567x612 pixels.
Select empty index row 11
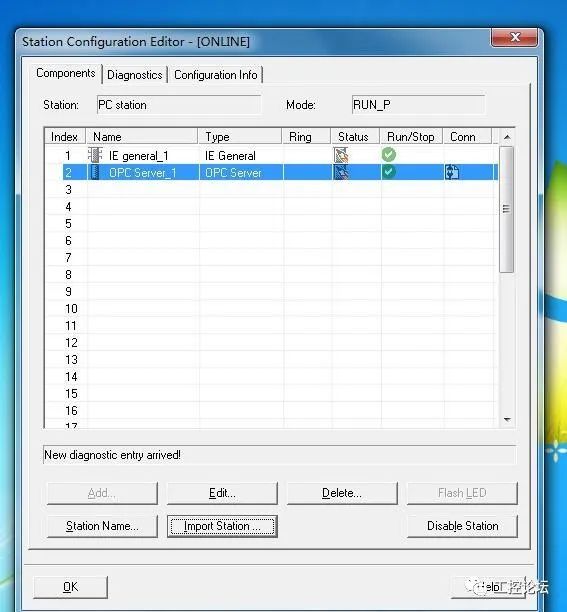[71, 326]
